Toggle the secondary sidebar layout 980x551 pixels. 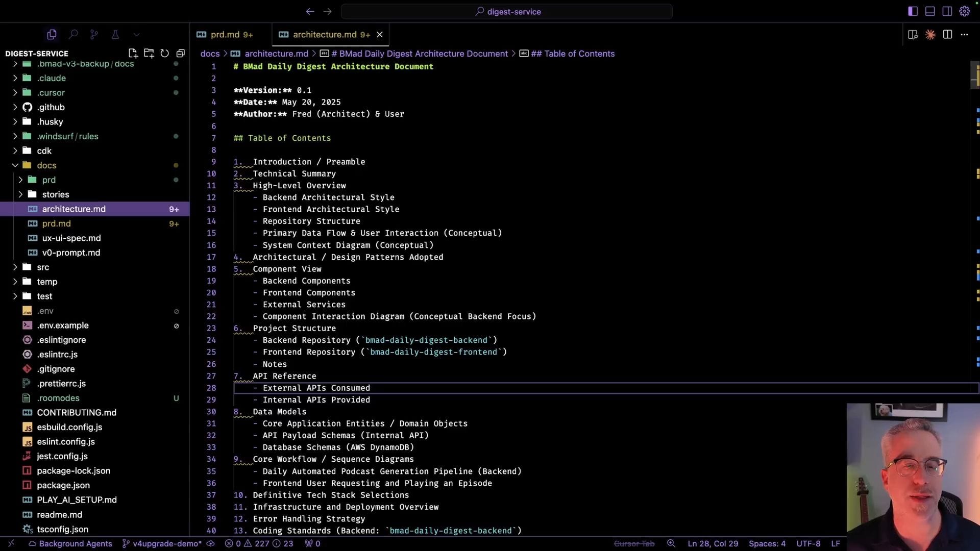coord(947,11)
